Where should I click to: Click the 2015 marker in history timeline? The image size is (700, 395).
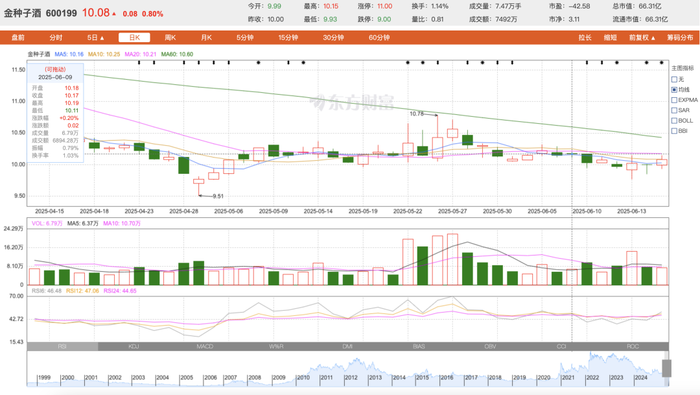point(422,378)
